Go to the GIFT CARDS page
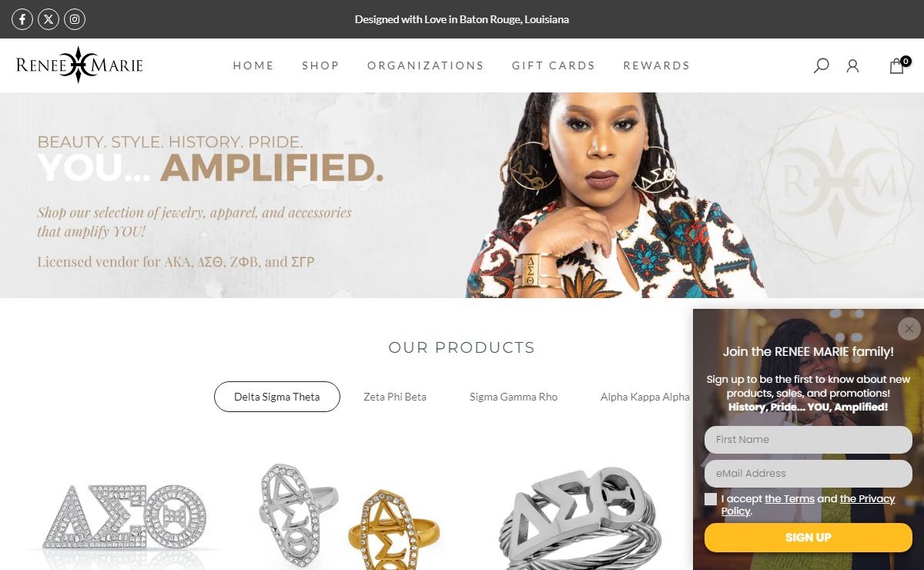The width and height of the screenshot is (924, 570). [x=554, y=65]
